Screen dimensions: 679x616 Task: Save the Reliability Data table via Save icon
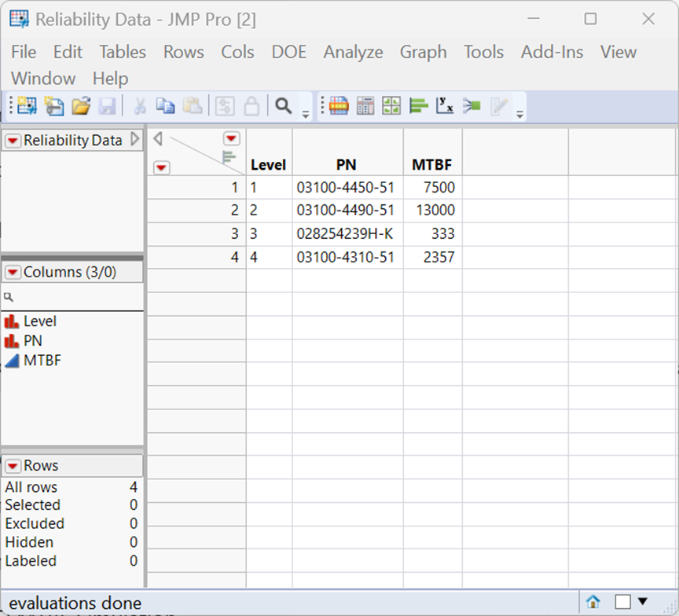pos(108,105)
